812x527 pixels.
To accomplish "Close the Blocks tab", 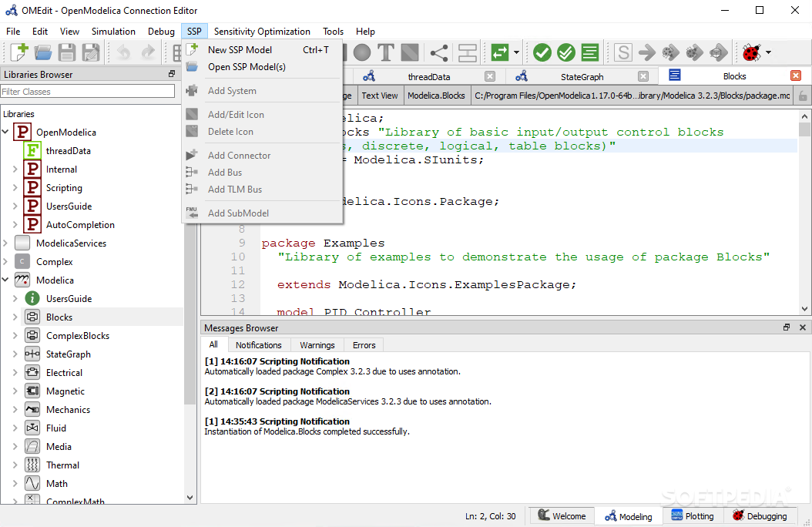I will (x=796, y=76).
